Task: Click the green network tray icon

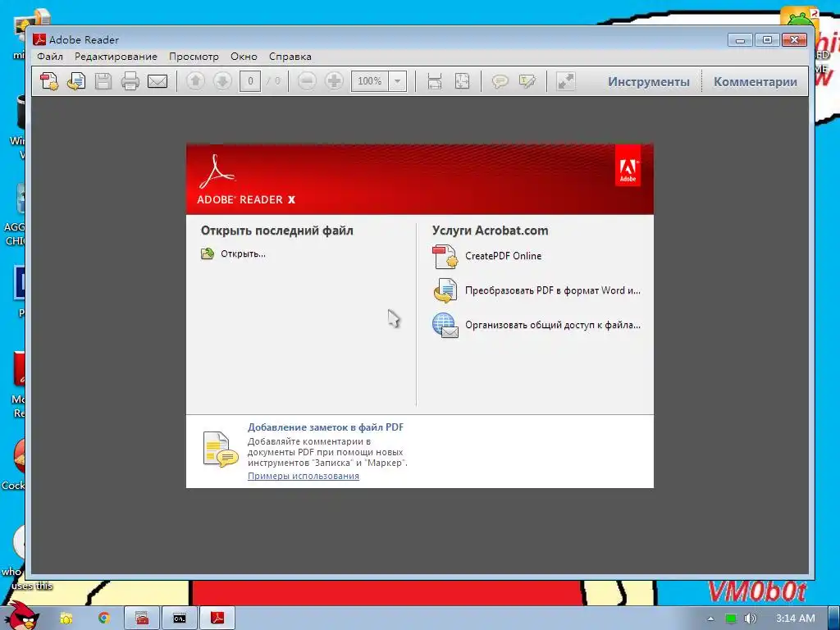Action: (731, 619)
